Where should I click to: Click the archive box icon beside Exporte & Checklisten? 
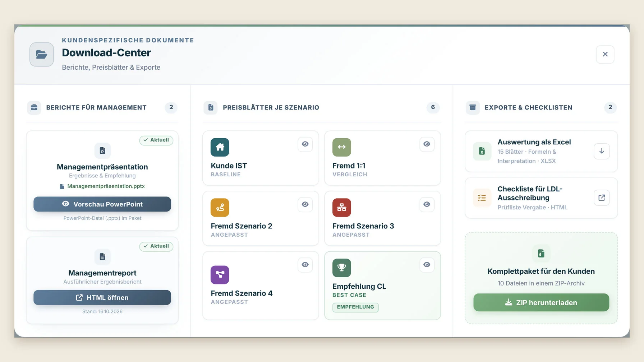click(473, 107)
